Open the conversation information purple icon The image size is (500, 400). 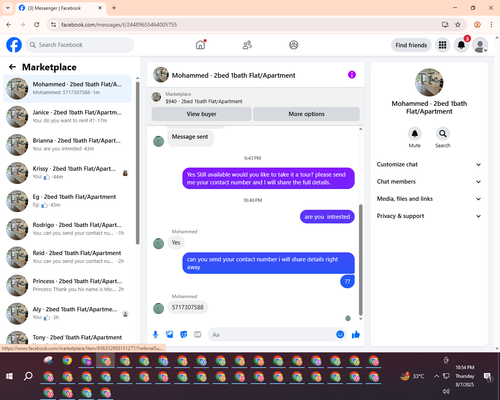[x=352, y=75]
